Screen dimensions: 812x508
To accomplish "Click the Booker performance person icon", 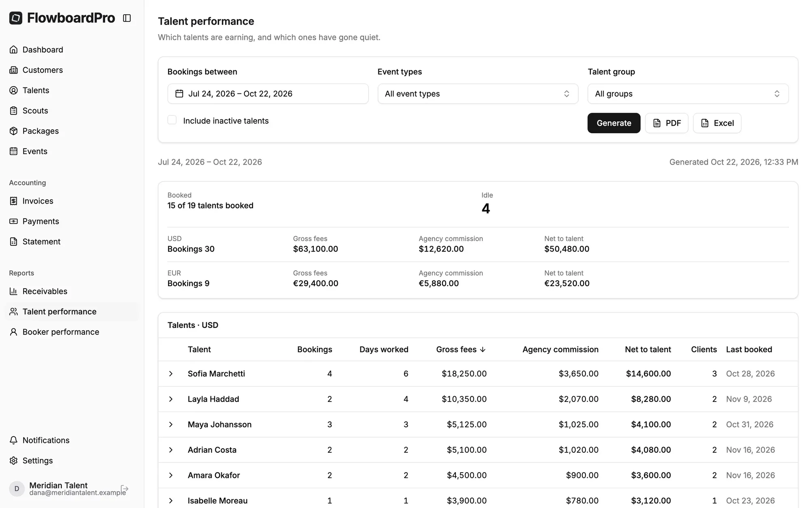I will click(x=14, y=332).
